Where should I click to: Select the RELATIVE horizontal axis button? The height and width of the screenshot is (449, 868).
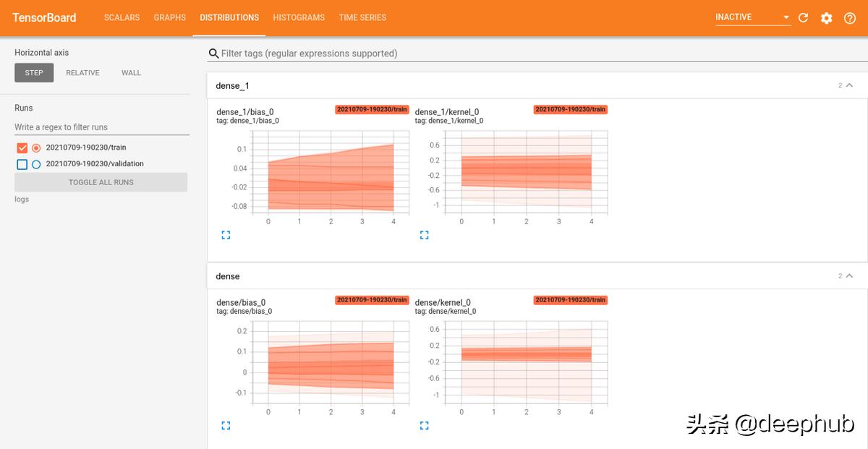point(82,73)
